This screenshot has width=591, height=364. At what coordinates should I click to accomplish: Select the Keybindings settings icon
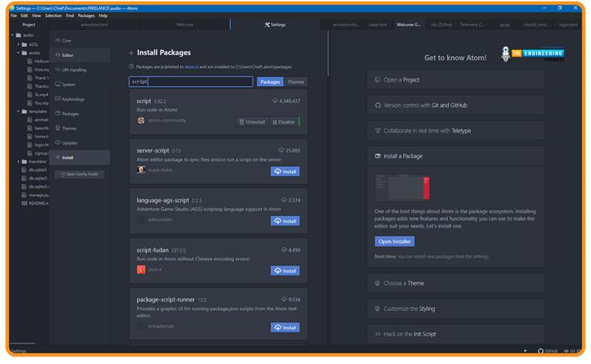(55, 99)
